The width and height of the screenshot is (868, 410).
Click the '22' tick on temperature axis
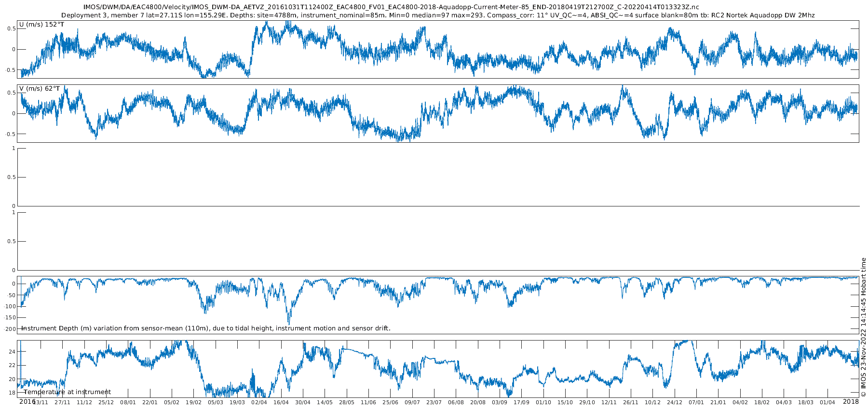coord(12,366)
